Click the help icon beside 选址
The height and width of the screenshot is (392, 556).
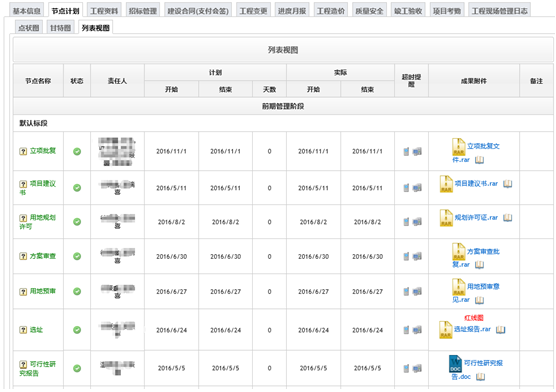23,330
